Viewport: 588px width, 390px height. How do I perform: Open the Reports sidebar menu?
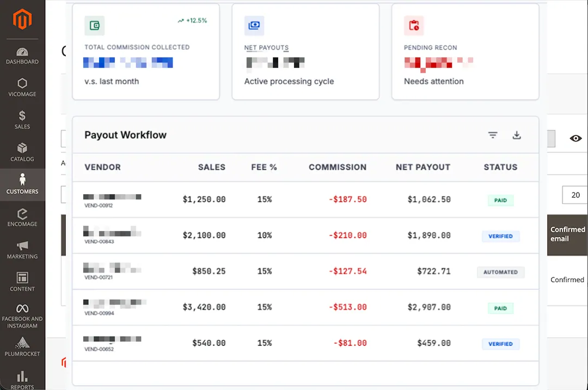[22, 379]
